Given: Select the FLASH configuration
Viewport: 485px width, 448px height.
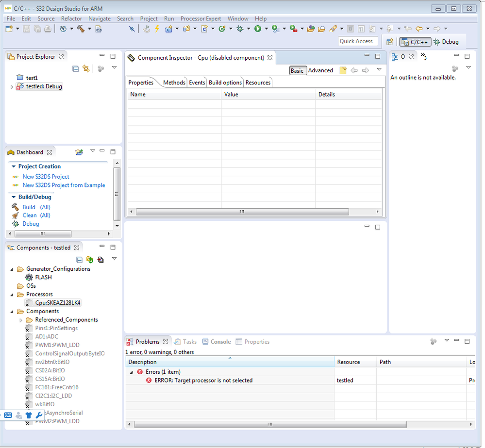Looking at the screenshot, I should click(43, 277).
